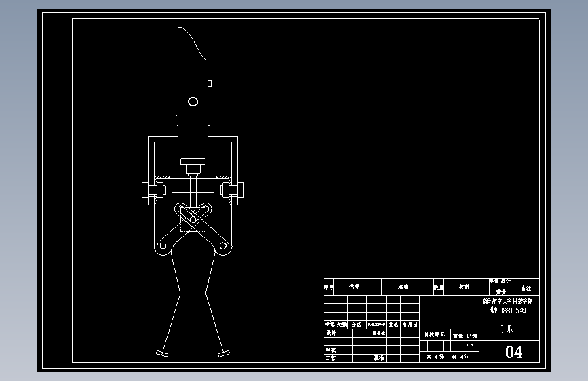The image size is (588, 381).
Task: Select the left pivot pin circle of the linkage
Action: pyautogui.click(x=163, y=246)
